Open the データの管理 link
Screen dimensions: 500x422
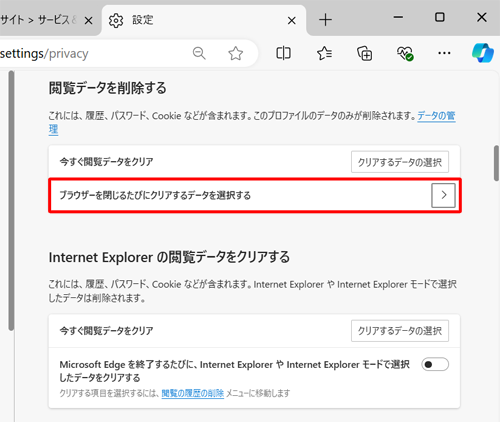(436, 116)
